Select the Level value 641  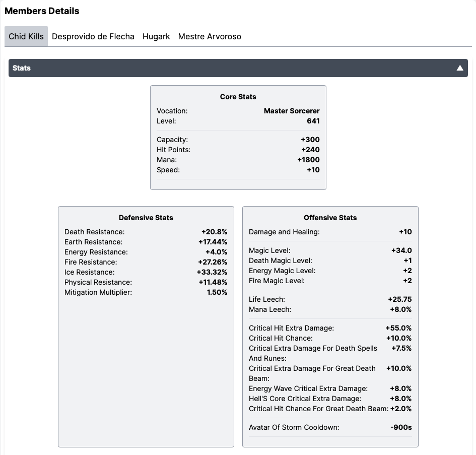pos(313,121)
